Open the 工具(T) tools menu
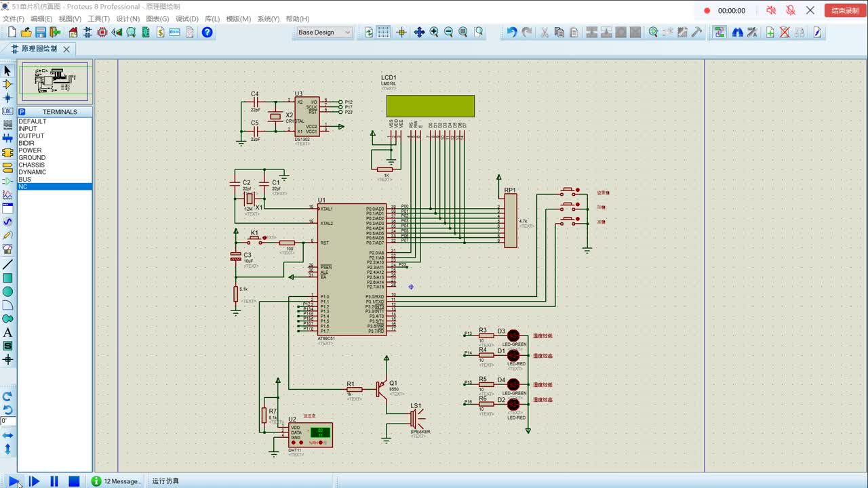 pyautogui.click(x=99, y=19)
